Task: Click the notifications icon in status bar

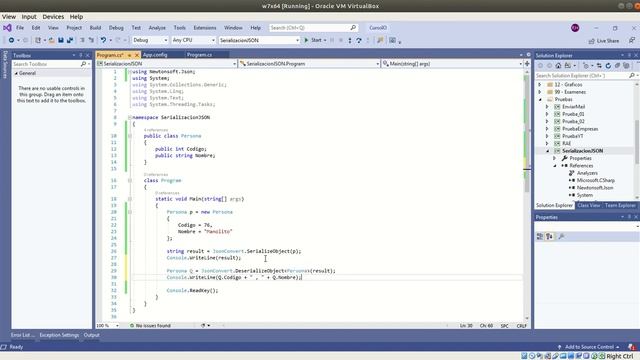Action: pos(632,347)
